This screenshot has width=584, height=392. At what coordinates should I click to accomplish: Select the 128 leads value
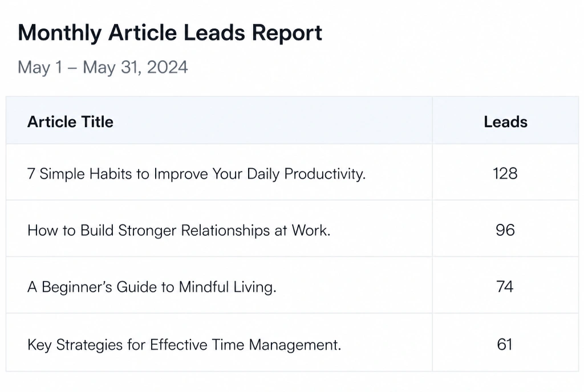(x=505, y=174)
